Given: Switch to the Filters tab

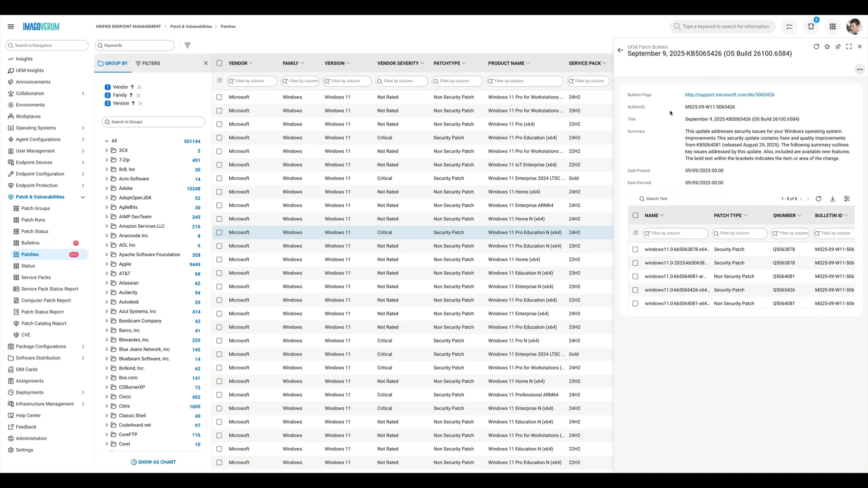Looking at the screenshot, I should [x=148, y=63].
